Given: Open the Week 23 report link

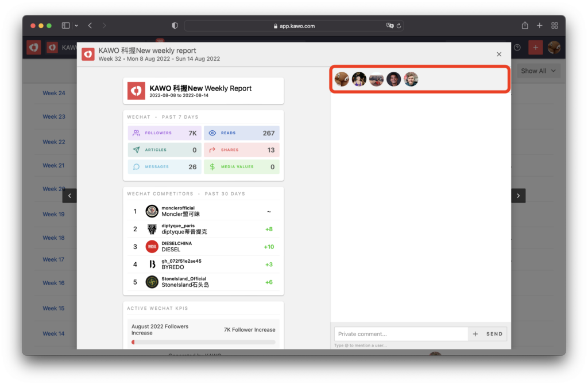Looking at the screenshot, I should 53,116.
